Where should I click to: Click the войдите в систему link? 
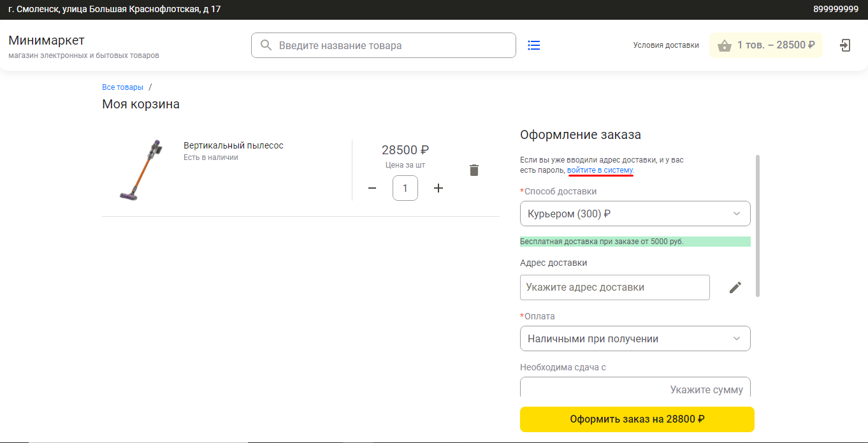coord(600,171)
